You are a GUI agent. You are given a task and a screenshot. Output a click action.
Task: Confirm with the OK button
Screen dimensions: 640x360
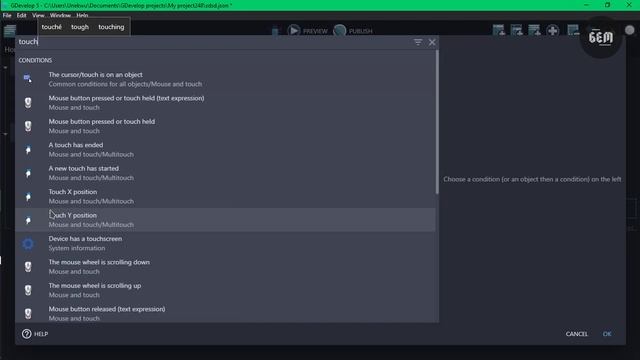click(607, 334)
